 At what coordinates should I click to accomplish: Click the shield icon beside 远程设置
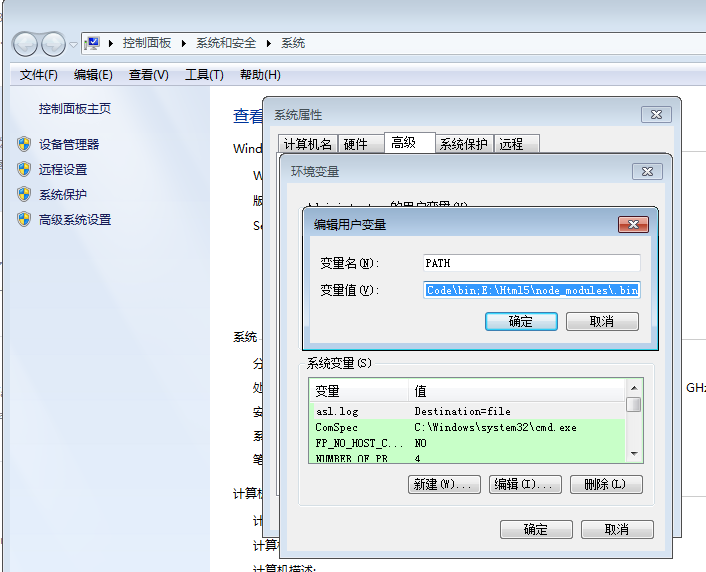pyautogui.click(x=24, y=169)
